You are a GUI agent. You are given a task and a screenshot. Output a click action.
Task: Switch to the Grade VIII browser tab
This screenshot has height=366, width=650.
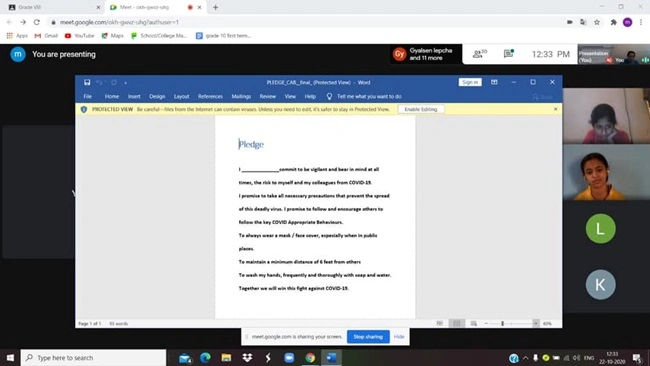point(52,7)
